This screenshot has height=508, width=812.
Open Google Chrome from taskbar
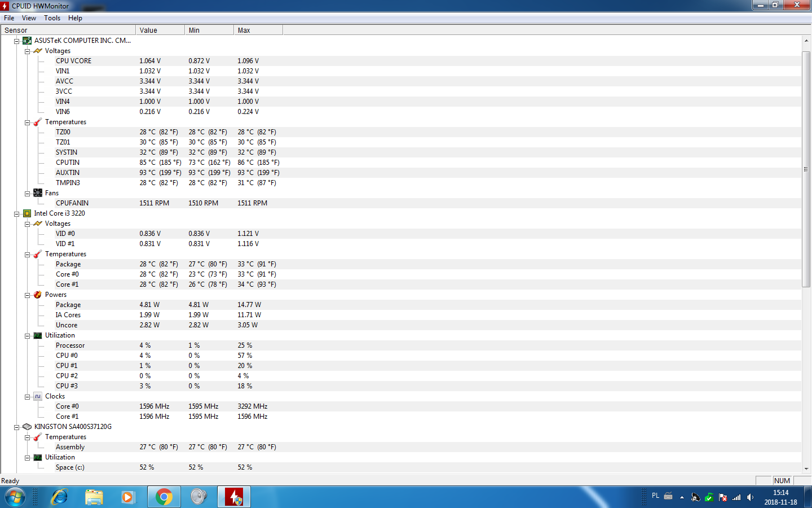(x=164, y=497)
